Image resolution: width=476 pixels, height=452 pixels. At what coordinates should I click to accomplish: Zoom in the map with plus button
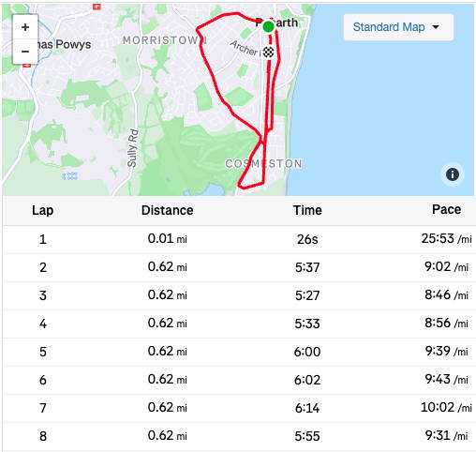coord(25,27)
